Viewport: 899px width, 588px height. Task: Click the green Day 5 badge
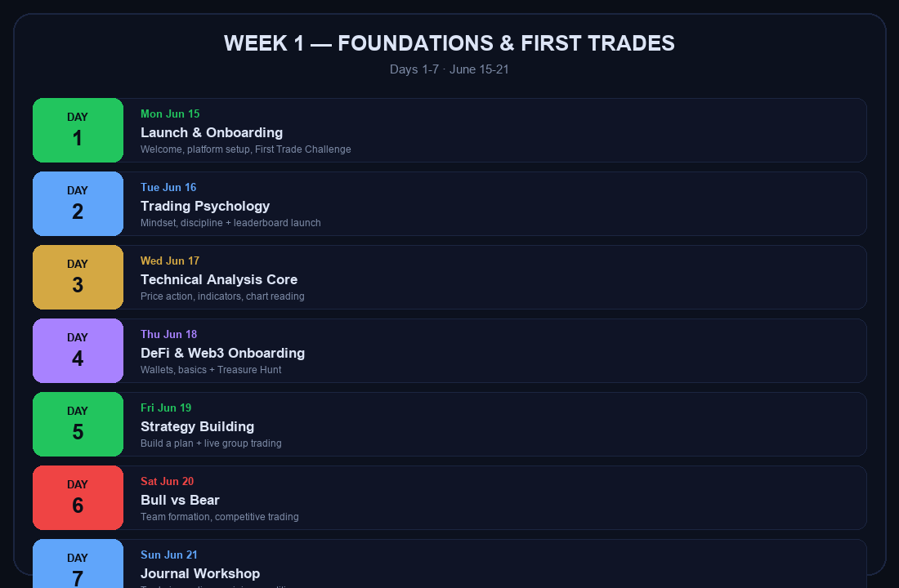[78, 424]
